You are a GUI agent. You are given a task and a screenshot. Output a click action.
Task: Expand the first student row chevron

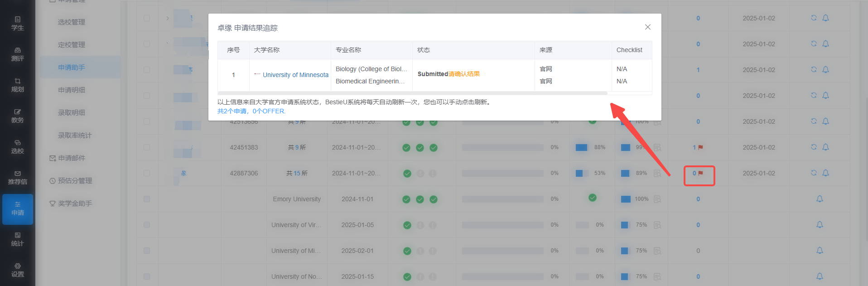[168, 18]
